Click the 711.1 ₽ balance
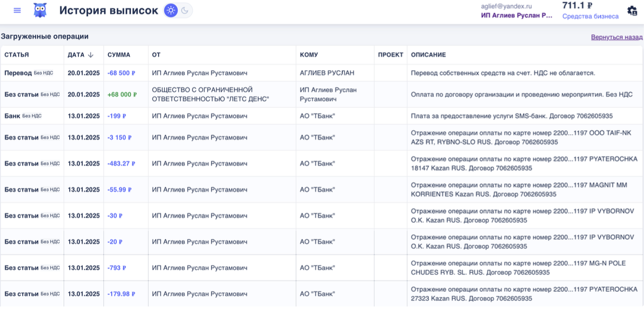This screenshot has width=644, height=309. point(577,6)
